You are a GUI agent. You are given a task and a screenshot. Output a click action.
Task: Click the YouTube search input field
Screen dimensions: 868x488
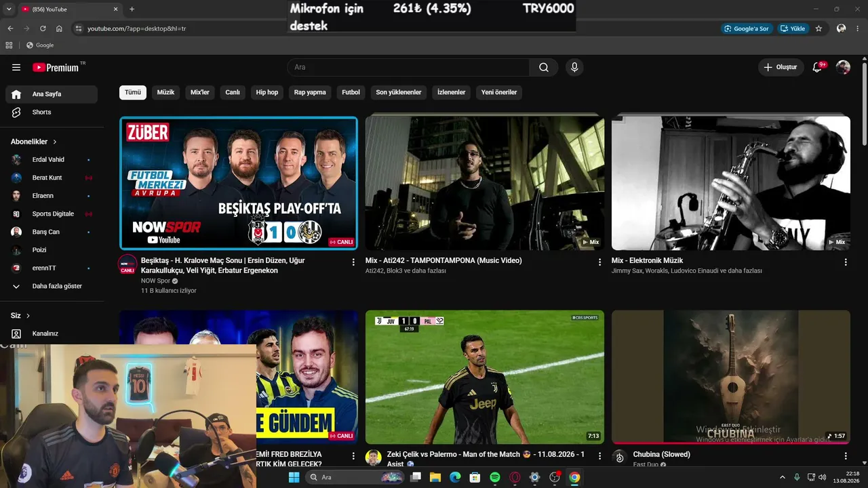pos(408,67)
